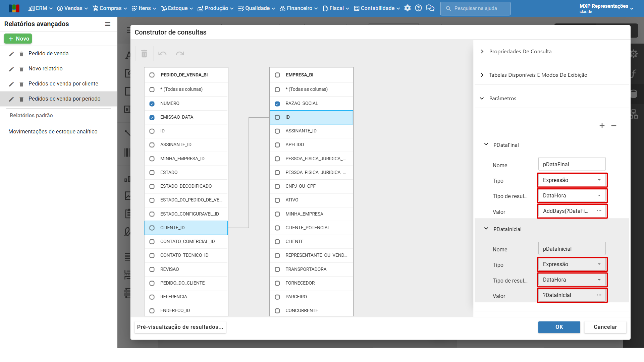This screenshot has width=644, height=362.
Task: Open the Vendas menu
Action: (x=72, y=8)
